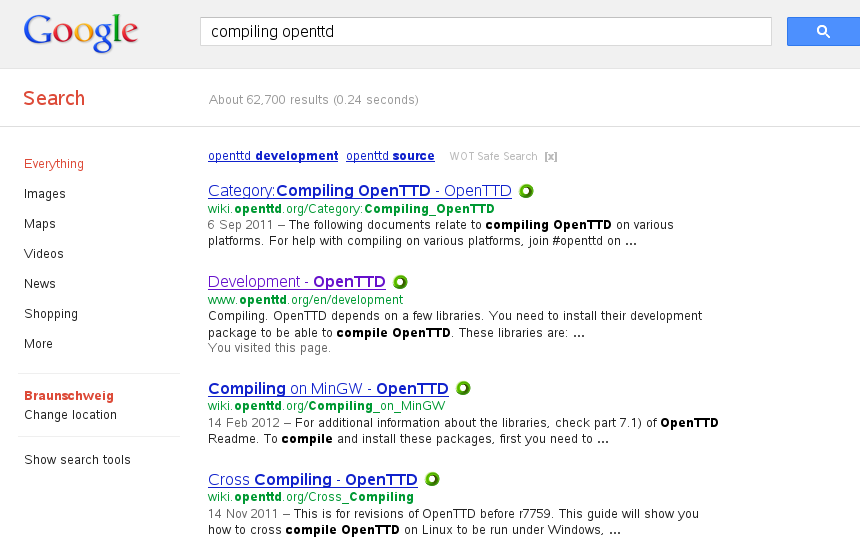Click the blue search magnifier button
Viewport: 860px width, 545px height.
tap(822, 32)
